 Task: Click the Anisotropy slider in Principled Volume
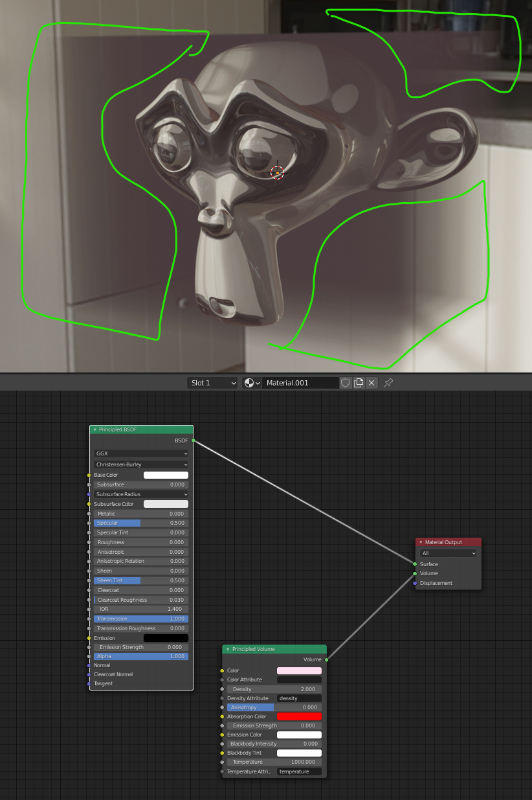[274, 707]
